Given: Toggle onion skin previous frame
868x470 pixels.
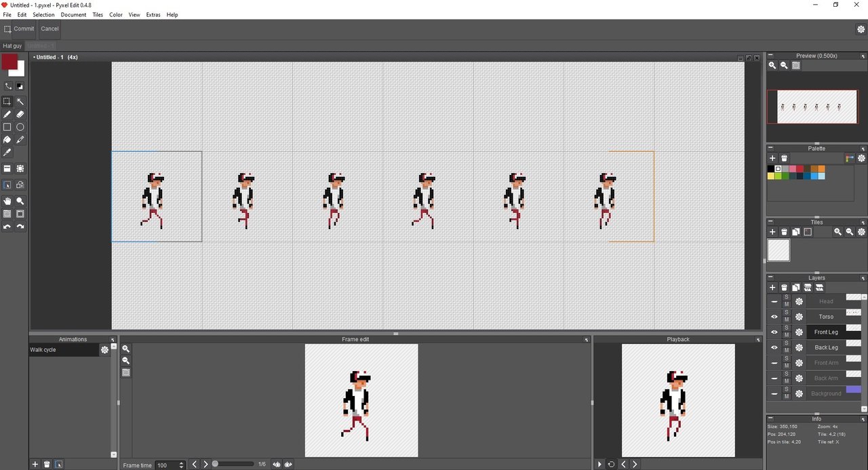Looking at the screenshot, I should point(276,465).
